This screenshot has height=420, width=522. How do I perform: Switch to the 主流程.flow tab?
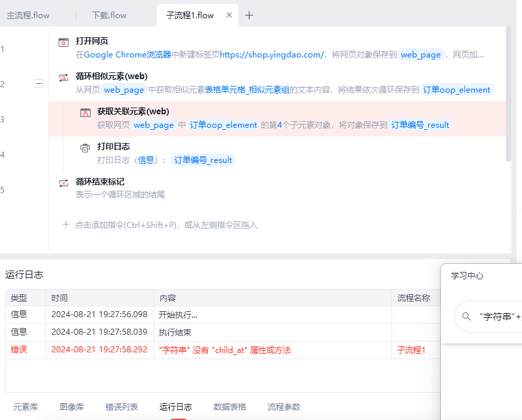[28, 16]
